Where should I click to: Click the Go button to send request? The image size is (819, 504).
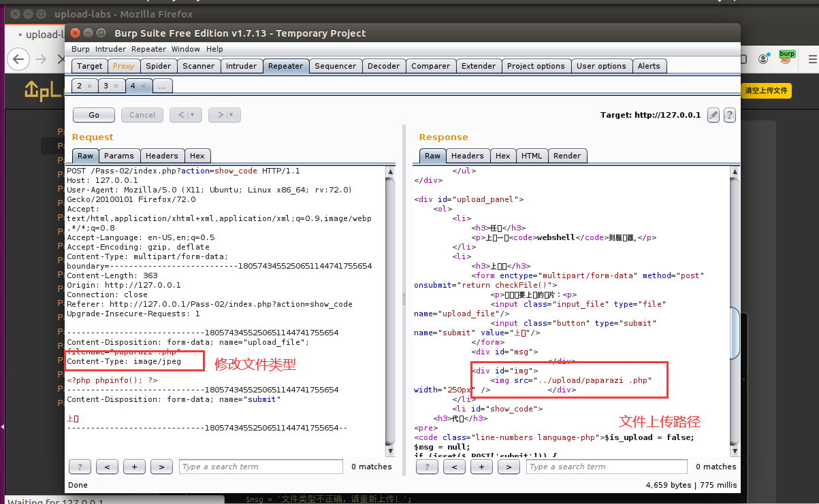point(94,115)
